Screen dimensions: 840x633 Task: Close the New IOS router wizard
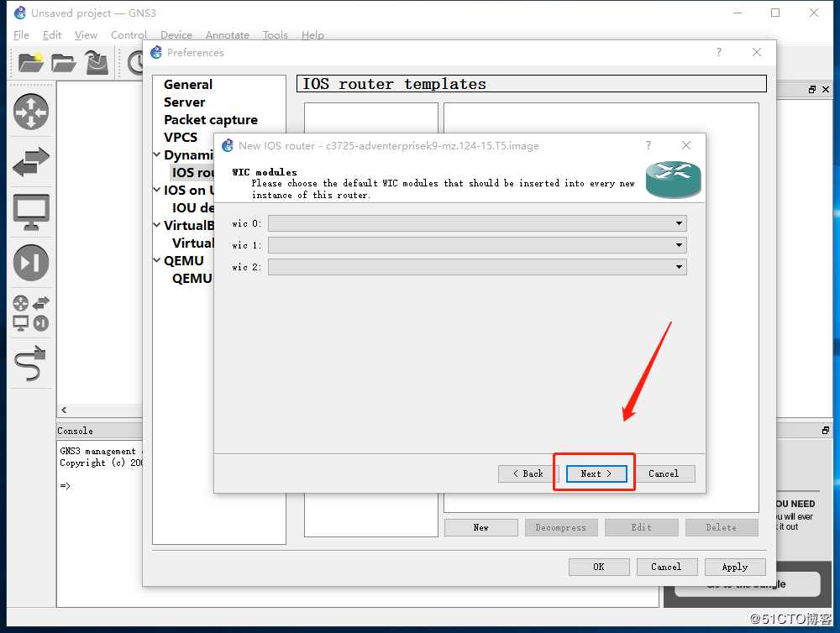tap(685, 145)
